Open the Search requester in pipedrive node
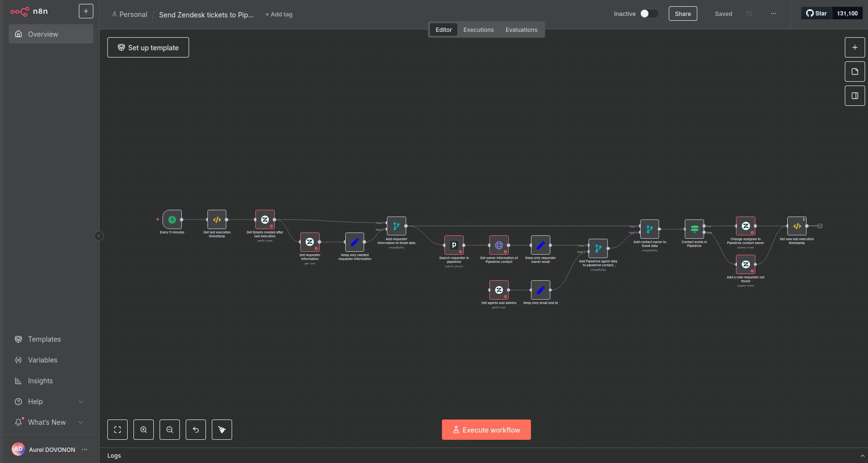 click(x=454, y=245)
